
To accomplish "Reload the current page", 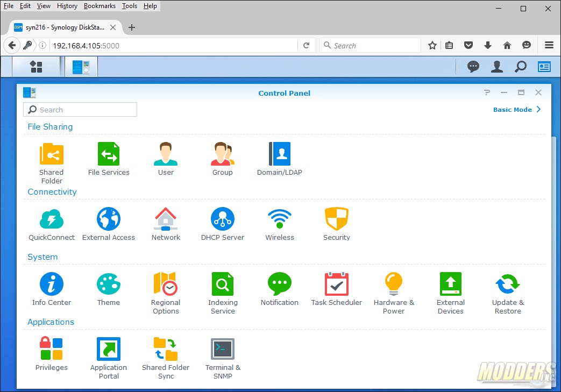I will pos(306,45).
